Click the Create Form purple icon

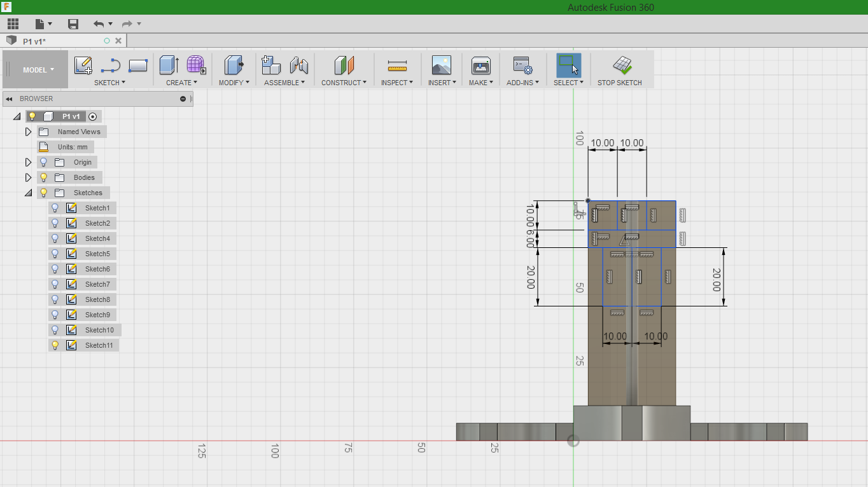pos(196,65)
